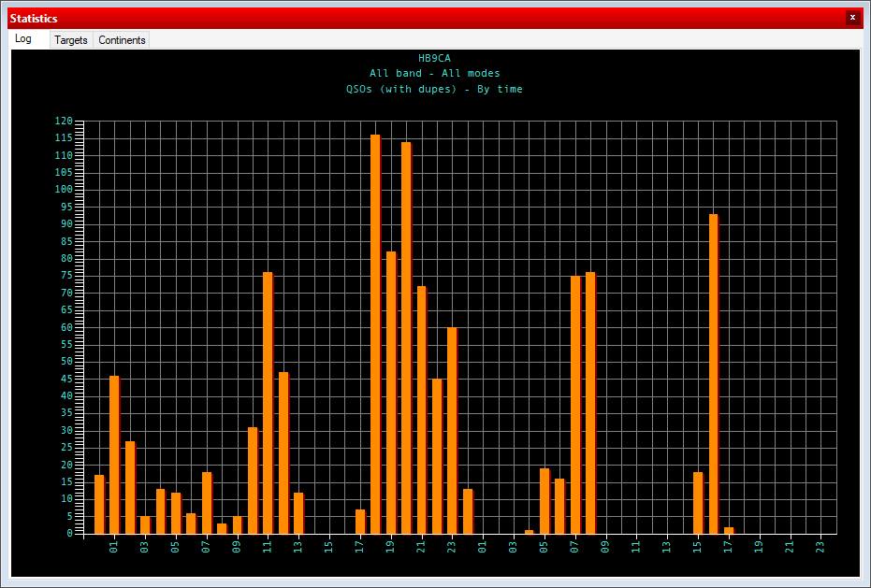Click the 120 label on the Y axis
Image resolution: width=871 pixels, height=588 pixels.
64,121
